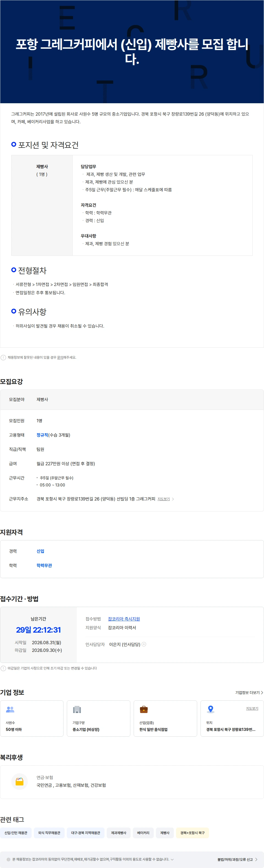264x868 pixels.
Task: Open 지도보기 next to 근무지주소
Action: click(x=164, y=499)
